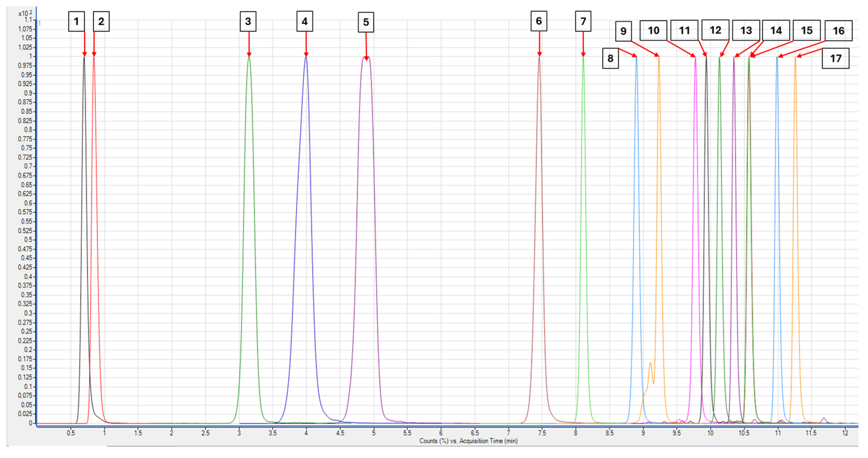
Task: Select label box 10
Action: (653, 31)
